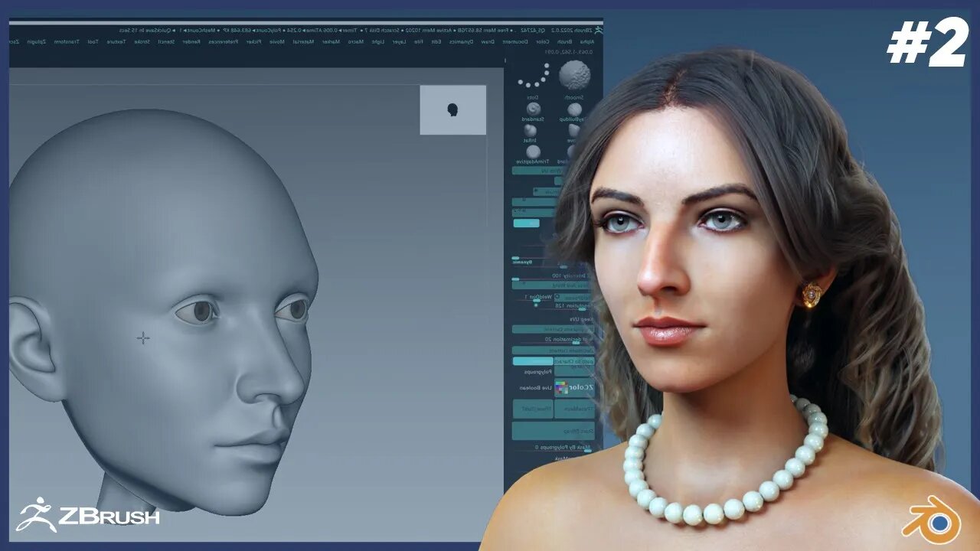Open the File menu
Image resolution: width=980 pixels, height=551 pixels.
[418, 41]
